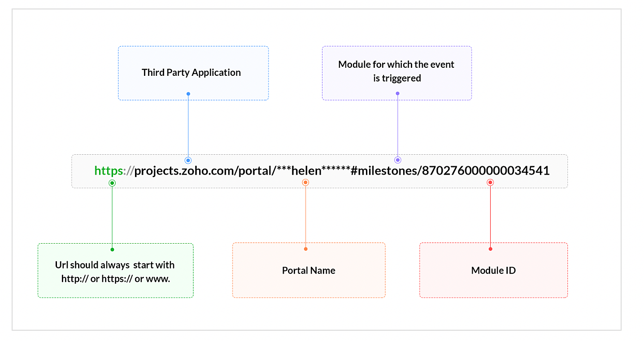This screenshot has height=341, width=644.
Task: Select the "Portal Name" label
Action: [309, 271]
